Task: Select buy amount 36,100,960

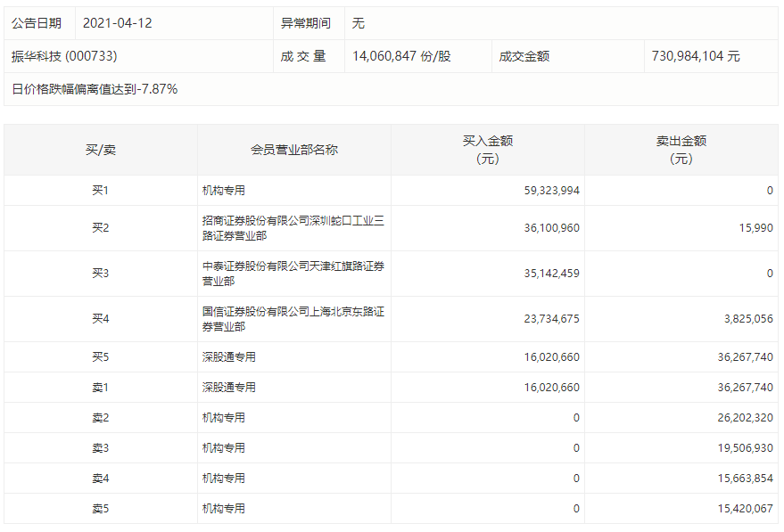Action: [551, 228]
